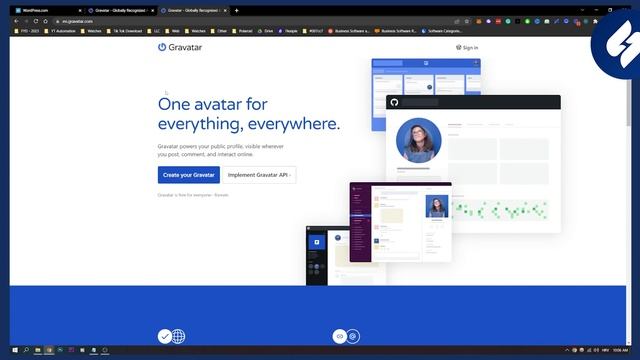Click the Create your Gravatar button
This screenshot has width=640, height=360.
click(x=189, y=175)
